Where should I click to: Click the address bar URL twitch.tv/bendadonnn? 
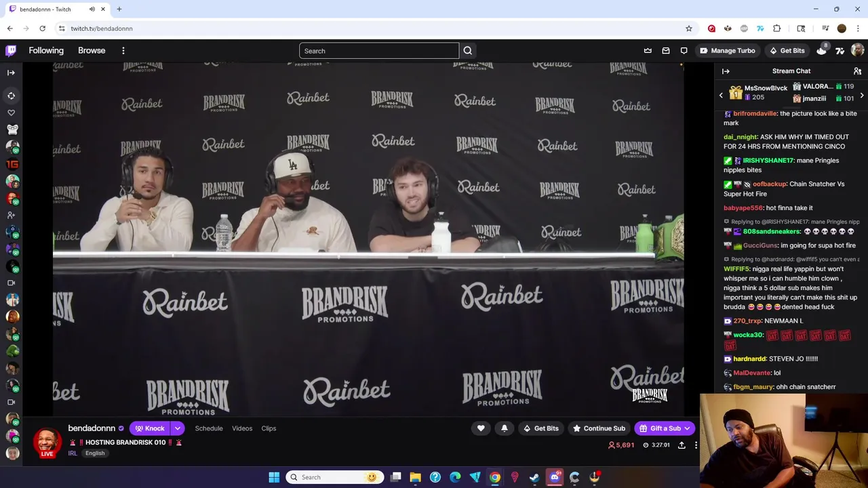coord(102,28)
